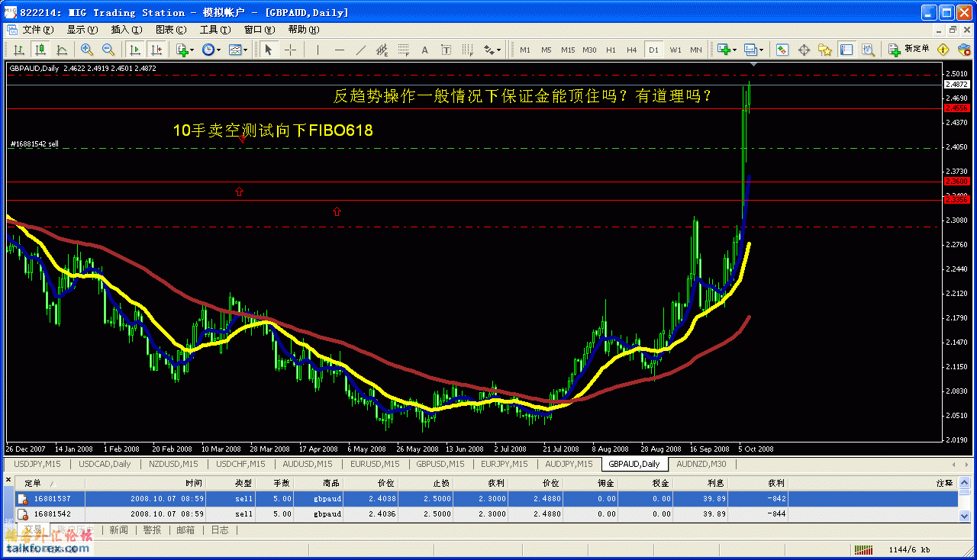Open the 窗口 menu
The width and height of the screenshot is (977, 560).
click(259, 30)
